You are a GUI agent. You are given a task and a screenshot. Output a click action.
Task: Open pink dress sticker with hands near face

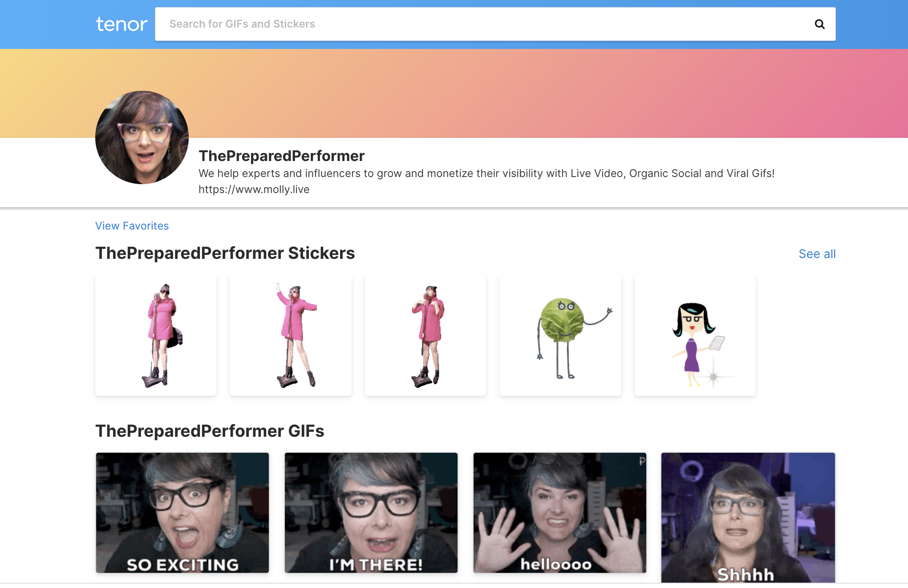pyautogui.click(x=426, y=335)
